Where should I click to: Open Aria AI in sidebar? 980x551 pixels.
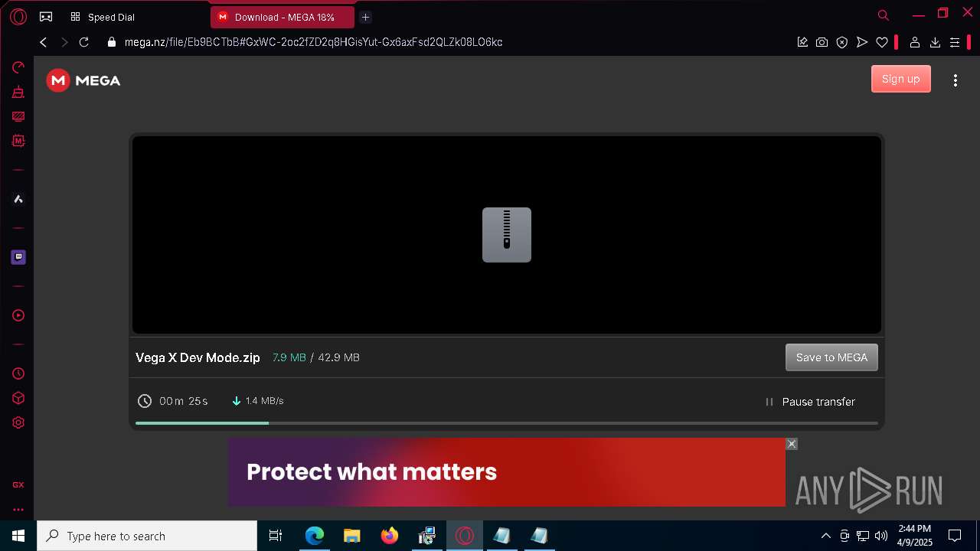18,199
